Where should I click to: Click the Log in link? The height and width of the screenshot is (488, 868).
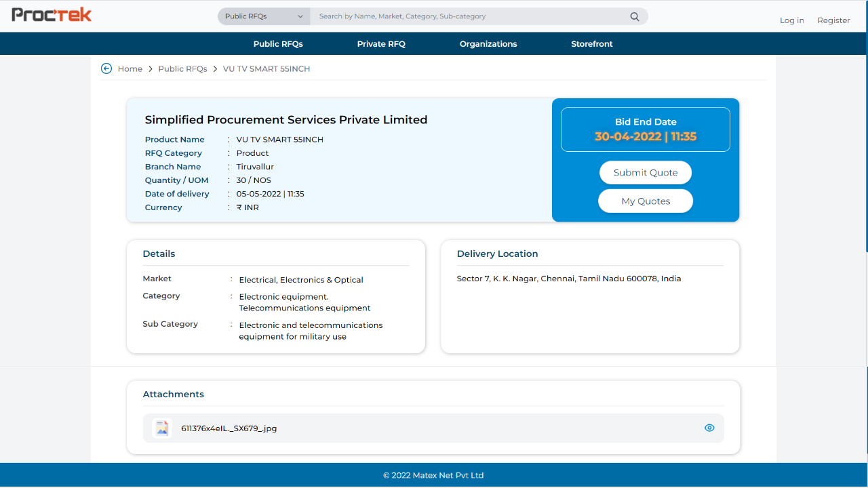(791, 20)
